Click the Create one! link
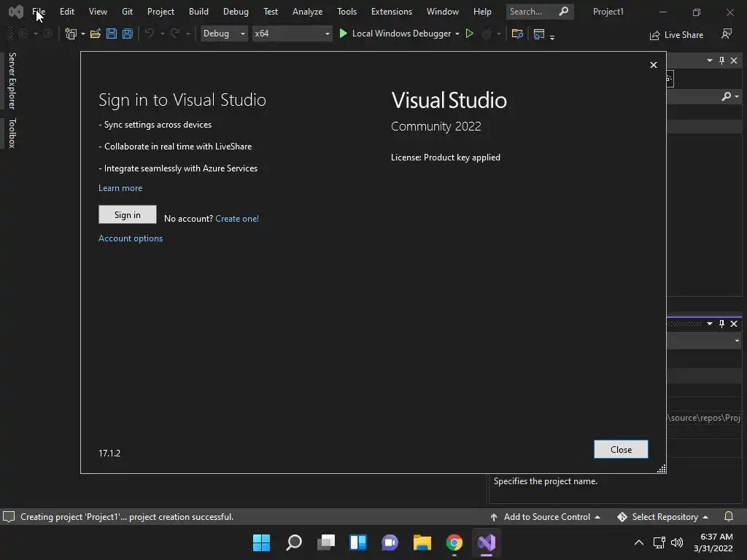This screenshot has height=560, width=747. 237,219
